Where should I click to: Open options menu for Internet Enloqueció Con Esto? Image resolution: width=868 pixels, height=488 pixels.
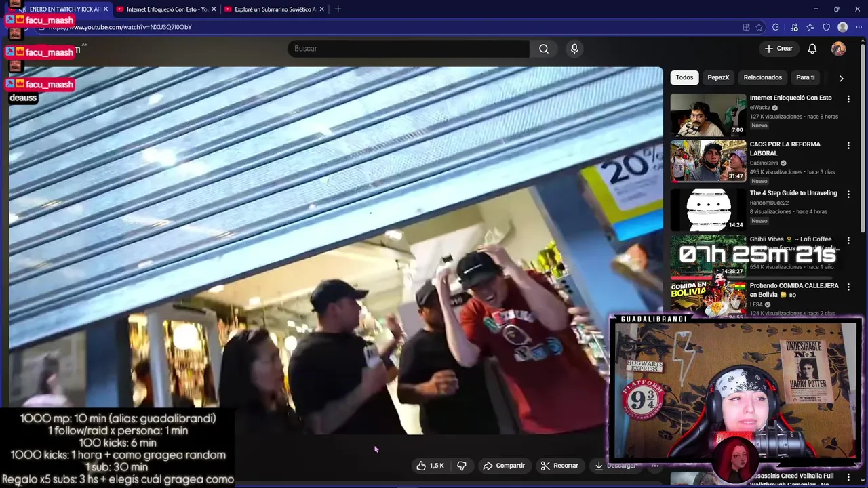[x=848, y=99]
